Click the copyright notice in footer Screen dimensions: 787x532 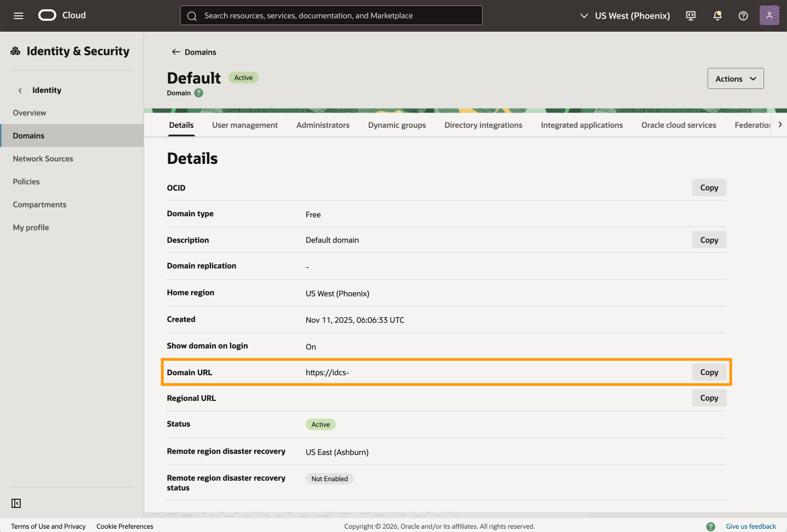439,527
